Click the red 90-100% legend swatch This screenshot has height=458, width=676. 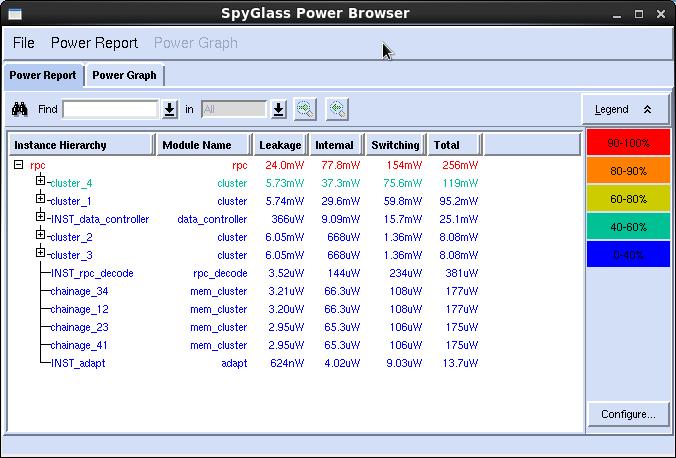627,143
